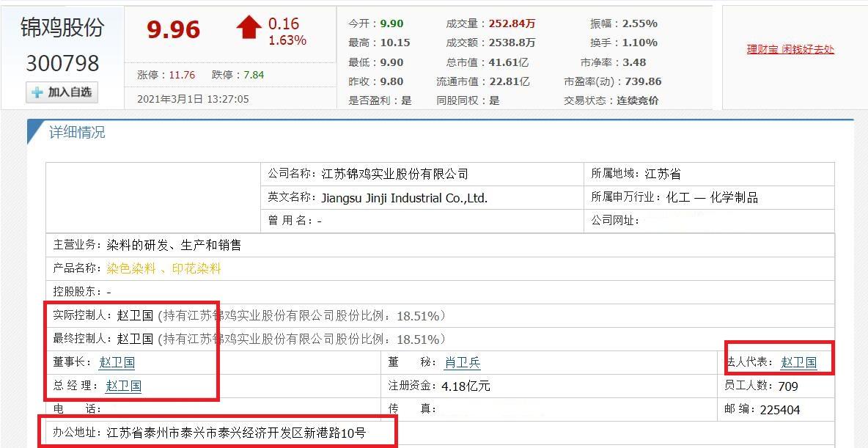
Task: Click office address 江苏省泰州市泰兴市泰兴经济开发区新港路10号
Action: (236, 433)
